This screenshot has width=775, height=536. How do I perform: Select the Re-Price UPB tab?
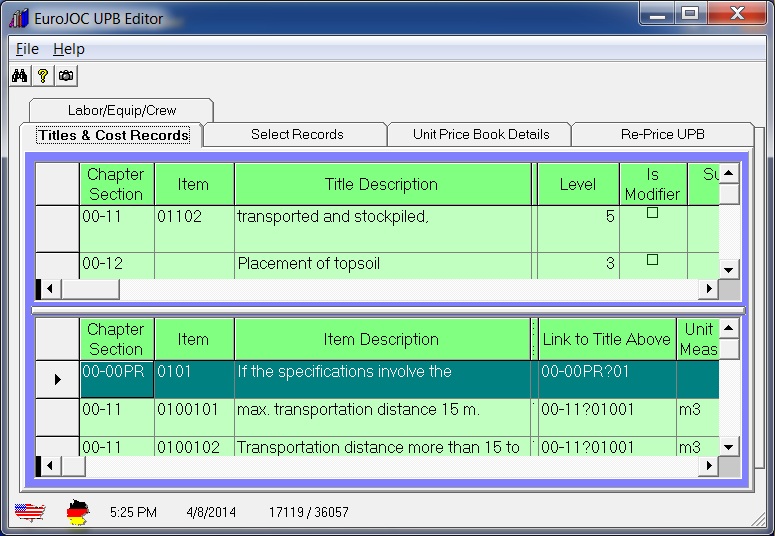click(662, 134)
